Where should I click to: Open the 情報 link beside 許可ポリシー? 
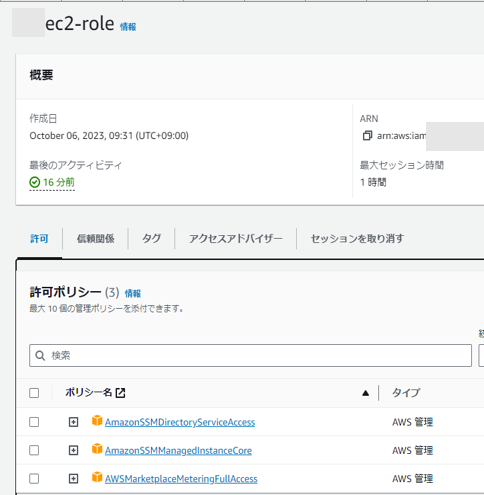(133, 293)
